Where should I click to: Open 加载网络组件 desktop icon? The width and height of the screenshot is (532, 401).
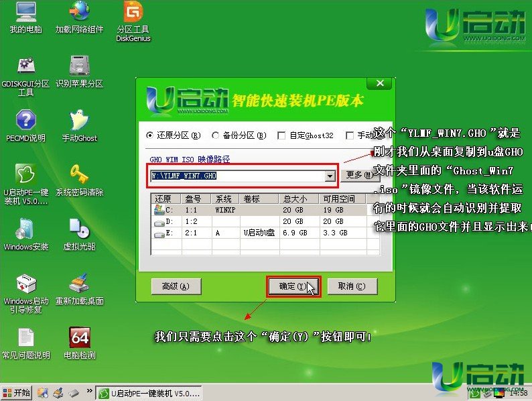[79, 17]
